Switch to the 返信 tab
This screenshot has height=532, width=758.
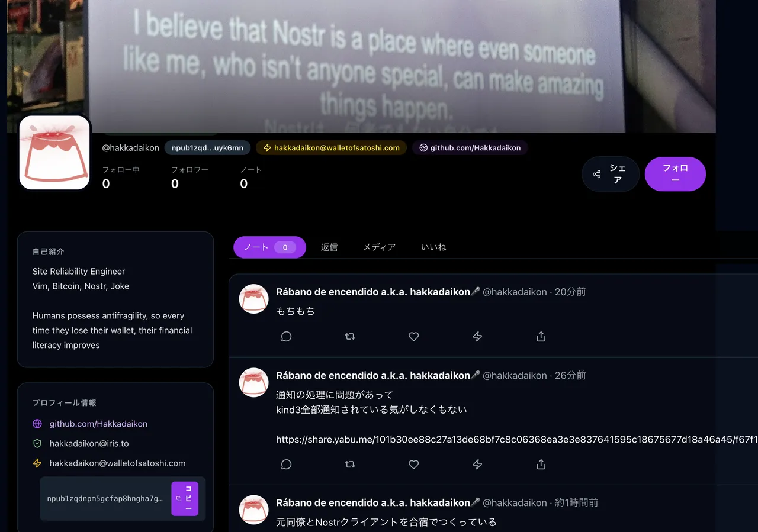click(x=329, y=247)
